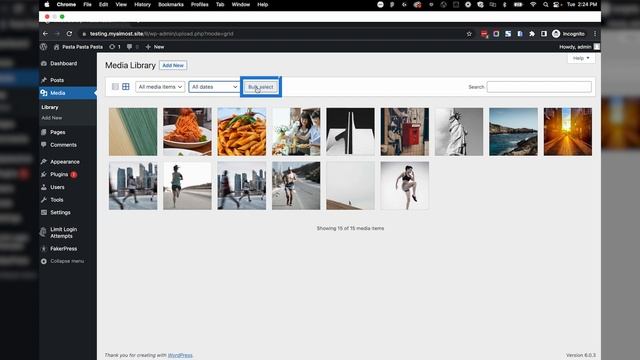
Task: Select the sunset city street thumbnail
Action: tap(568, 131)
